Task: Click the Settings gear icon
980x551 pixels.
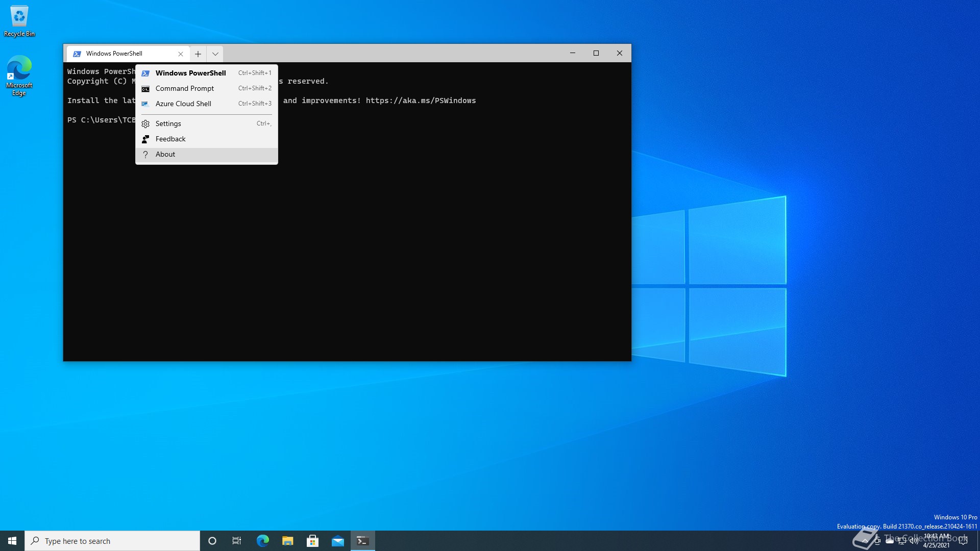Action: (145, 124)
